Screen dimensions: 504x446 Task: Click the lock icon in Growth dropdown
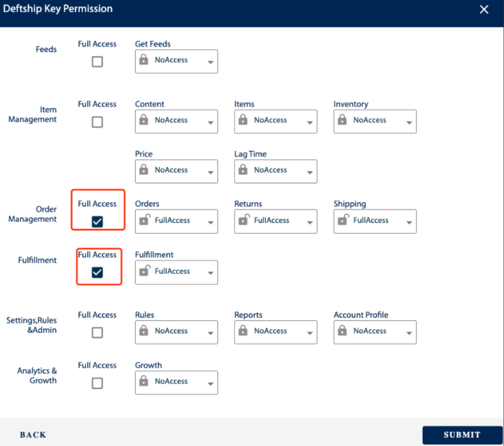[144, 381]
